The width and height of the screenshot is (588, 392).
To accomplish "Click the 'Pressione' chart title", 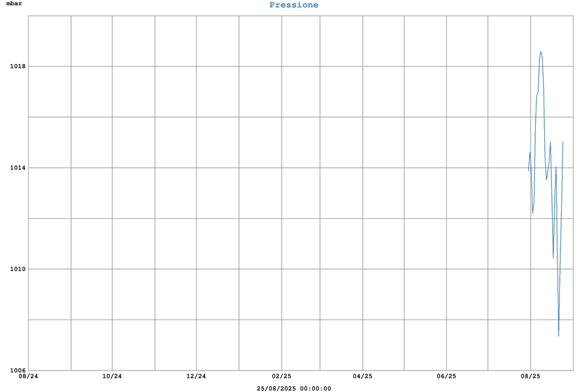I will [293, 5].
